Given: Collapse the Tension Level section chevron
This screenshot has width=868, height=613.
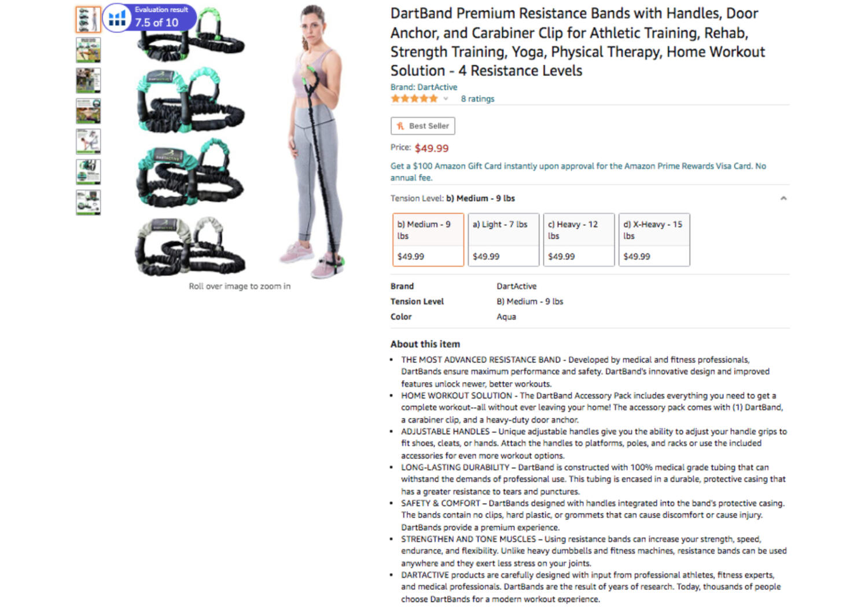Looking at the screenshot, I should 783,199.
